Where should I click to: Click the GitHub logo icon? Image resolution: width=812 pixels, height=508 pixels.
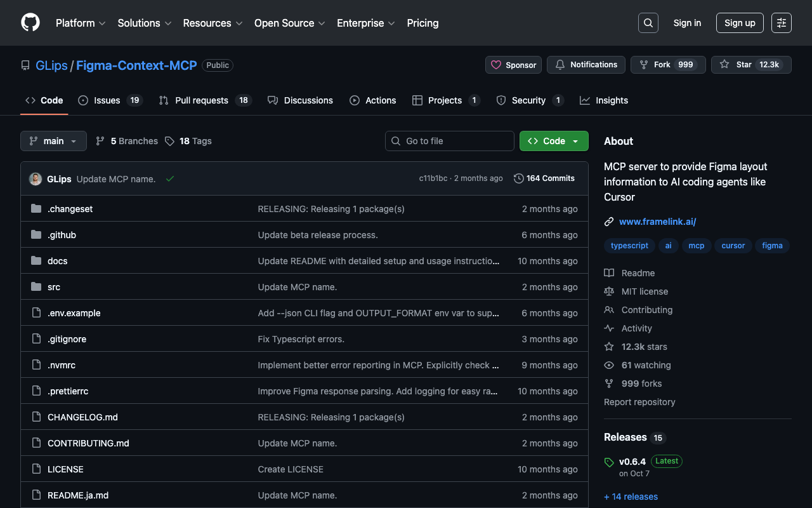pyautogui.click(x=30, y=23)
